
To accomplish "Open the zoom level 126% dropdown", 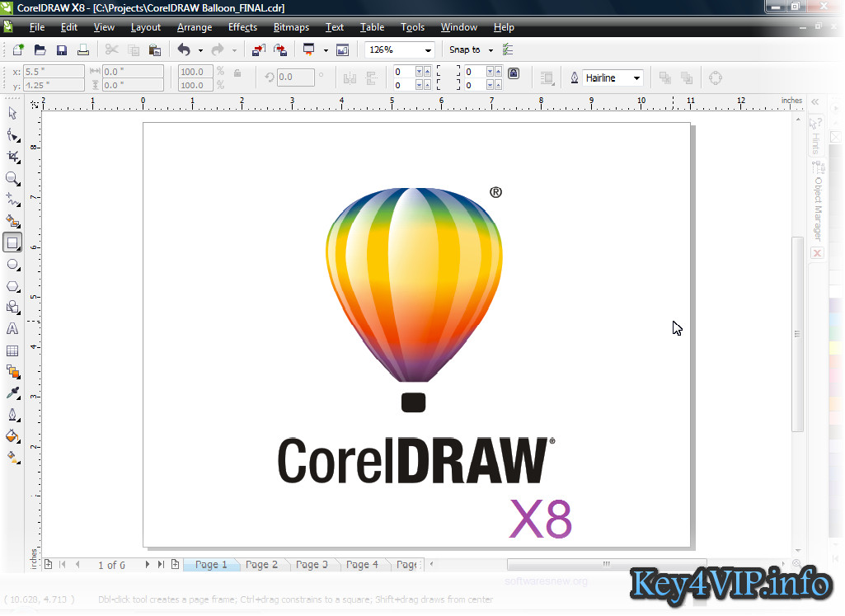I will point(428,50).
